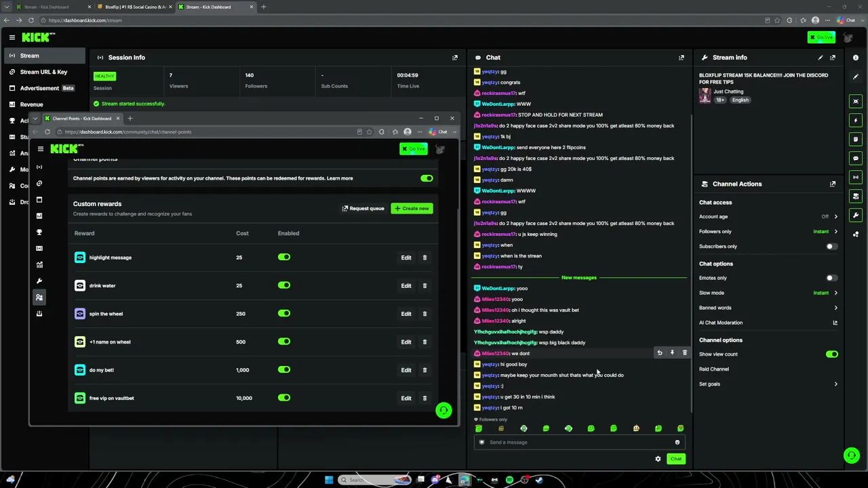The image size is (868, 488).
Task: Click the wrench icon in right rail
Action: point(856,215)
